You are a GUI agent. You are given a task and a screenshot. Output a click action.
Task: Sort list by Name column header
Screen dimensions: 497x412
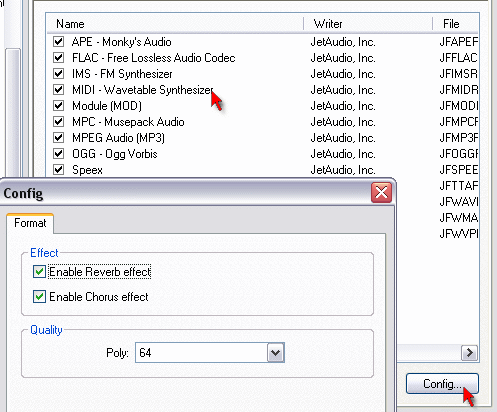[x=175, y=24]
